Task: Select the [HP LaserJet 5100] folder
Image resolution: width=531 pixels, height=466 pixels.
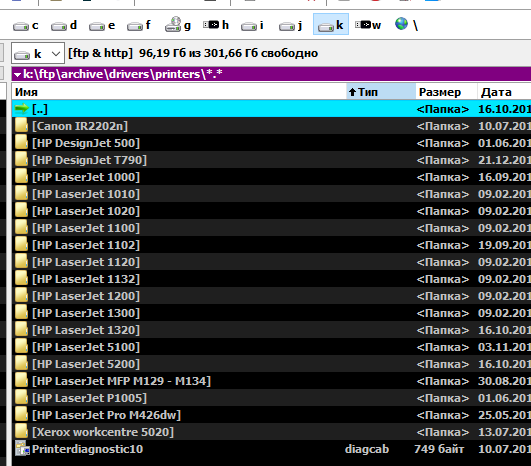Action: [x=86, y=347]
